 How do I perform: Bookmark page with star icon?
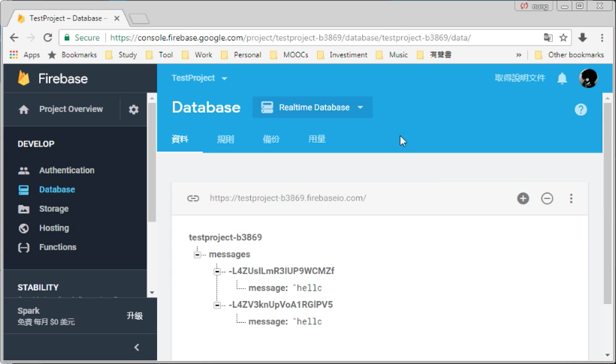563,38
